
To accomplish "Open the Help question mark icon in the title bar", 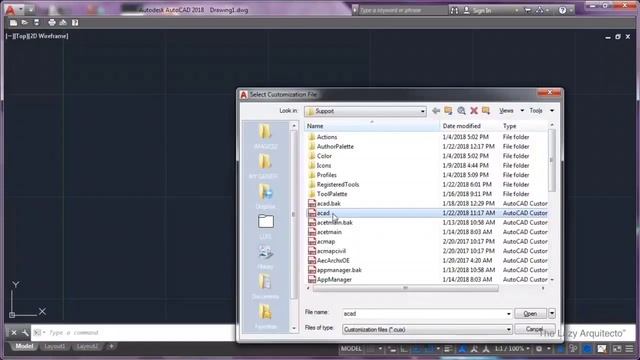I will (562, 11).
